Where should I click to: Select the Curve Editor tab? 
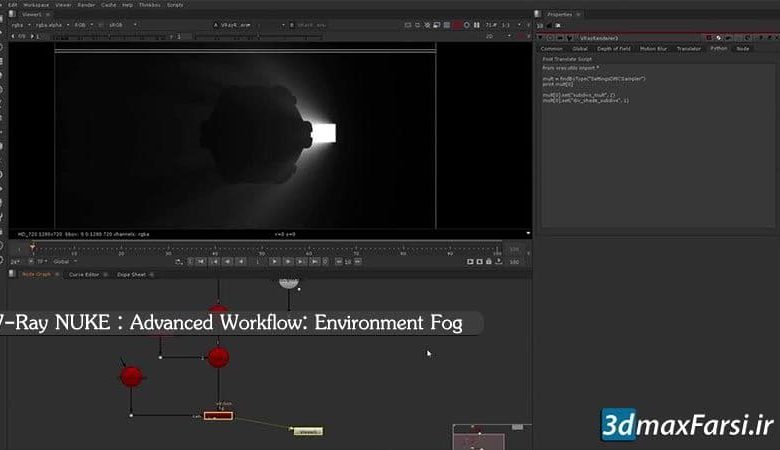(x=84, y=274)
